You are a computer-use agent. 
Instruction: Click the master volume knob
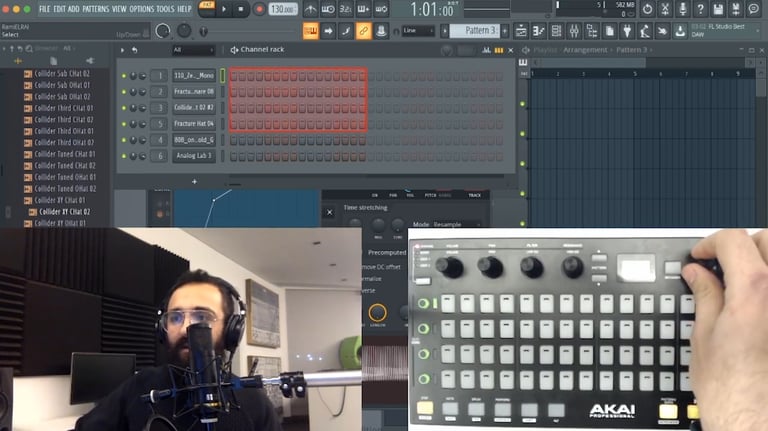click(163, 31)
